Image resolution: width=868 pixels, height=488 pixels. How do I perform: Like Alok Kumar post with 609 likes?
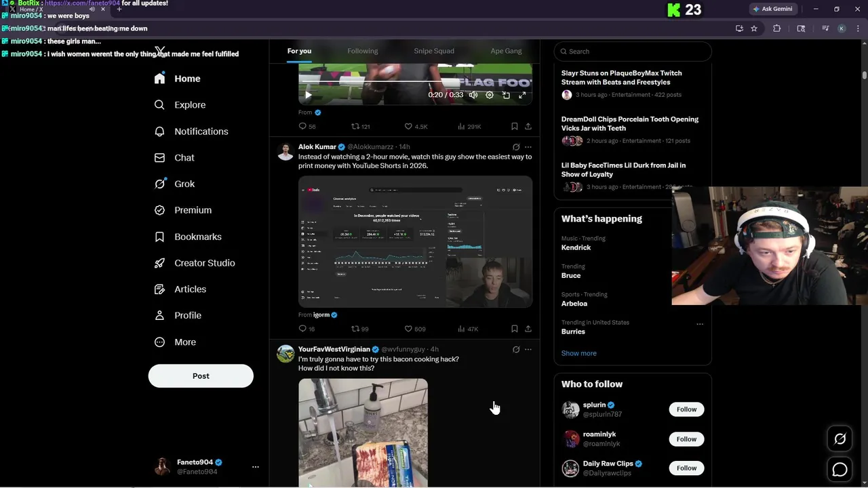414,329
